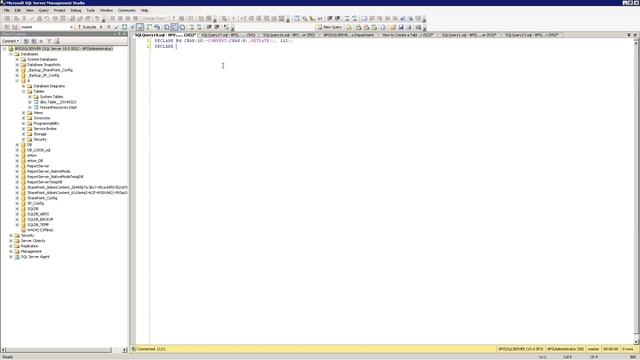Expand the Views folder

[x=24, y=113]
